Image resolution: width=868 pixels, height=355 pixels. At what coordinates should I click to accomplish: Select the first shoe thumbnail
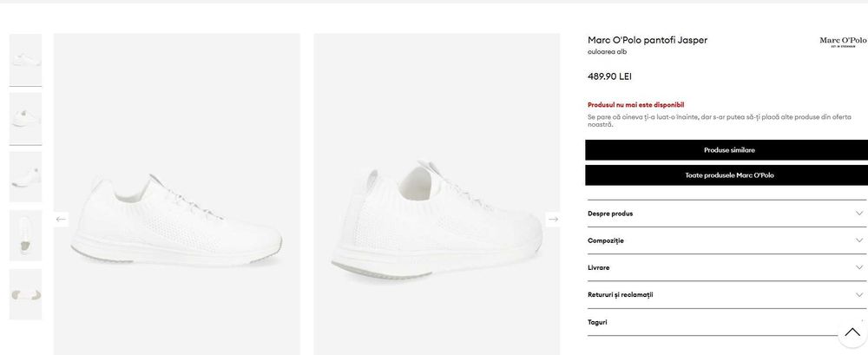25,59
